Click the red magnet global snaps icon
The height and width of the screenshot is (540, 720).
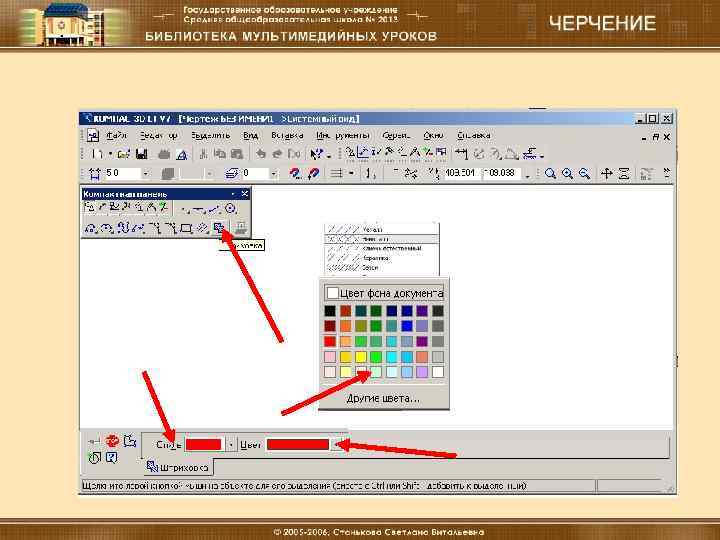[314, 174]
